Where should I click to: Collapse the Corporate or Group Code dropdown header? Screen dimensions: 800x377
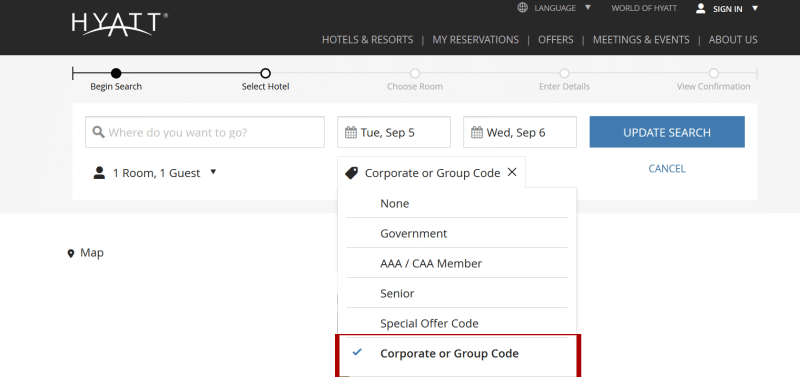(x=431, y=172)
